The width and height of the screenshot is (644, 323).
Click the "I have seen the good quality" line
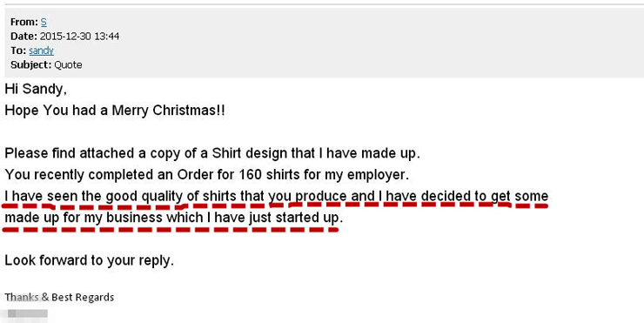277,196
